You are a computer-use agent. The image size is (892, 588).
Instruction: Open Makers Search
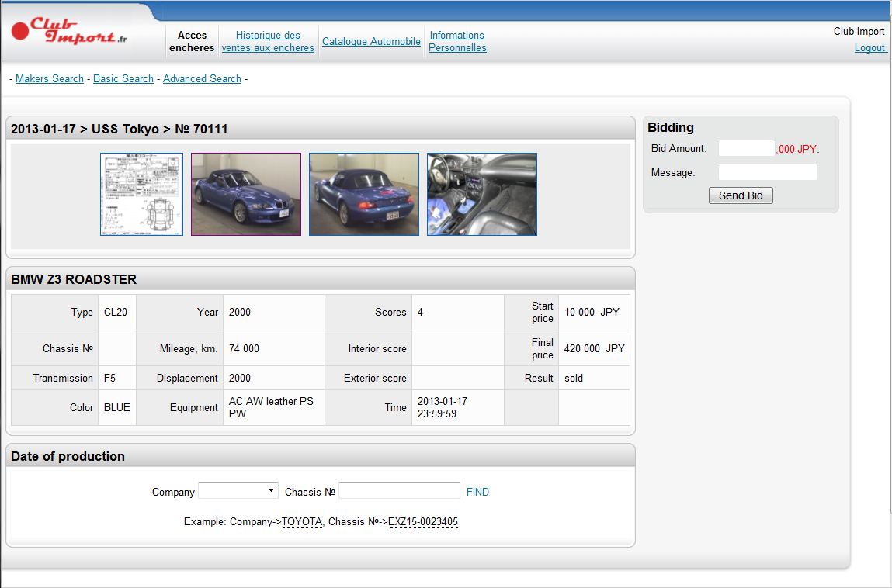50,79
